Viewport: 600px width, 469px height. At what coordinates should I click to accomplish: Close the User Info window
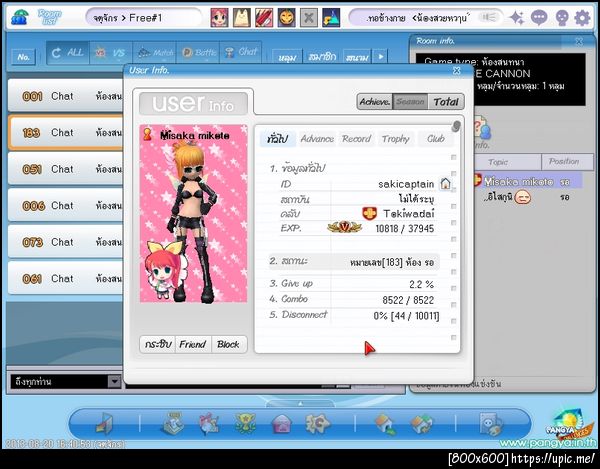(x=457, y=70)
